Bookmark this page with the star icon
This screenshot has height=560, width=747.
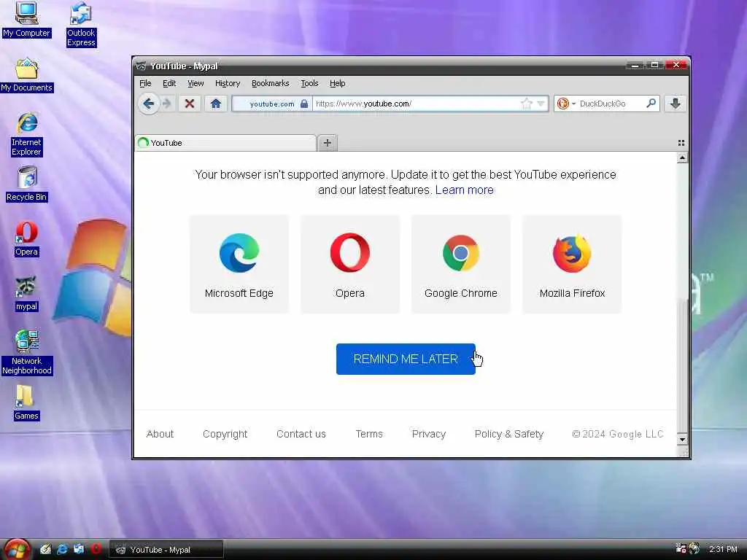pyautogui.click(x=526, y=104)
